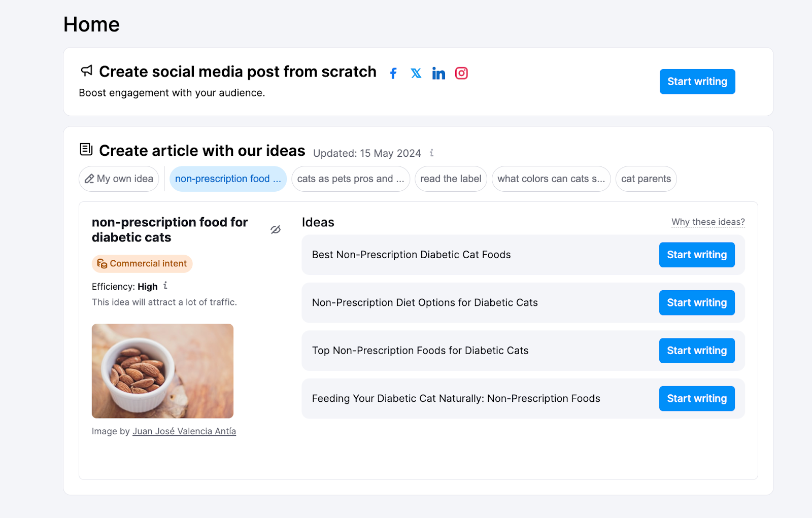Click the Juan José Valencia Antía credit link
Viewport: 812px width, 518px height.
184,431
